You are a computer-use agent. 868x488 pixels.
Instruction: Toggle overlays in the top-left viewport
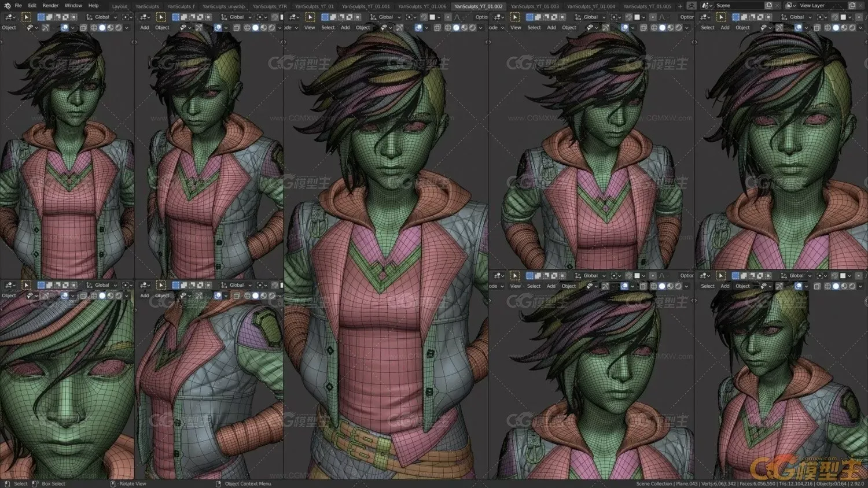(64, 28)
